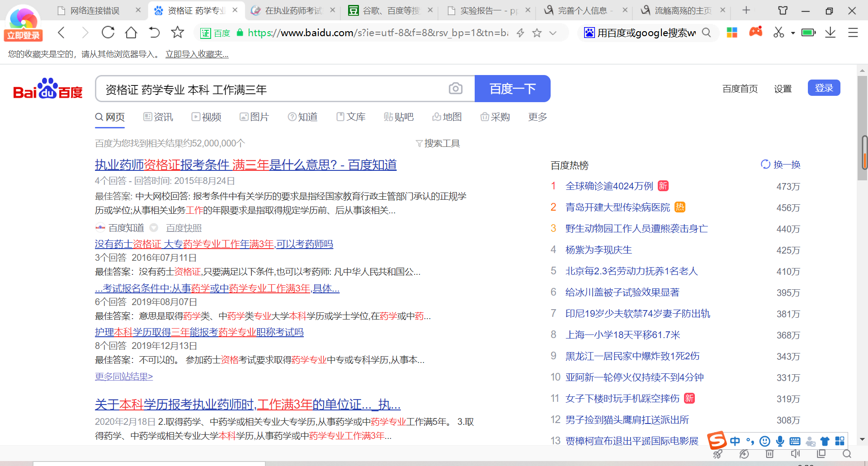
Task: Reload the page with the refresh icon
Action: pyautogui.click(x=108, y=33)
